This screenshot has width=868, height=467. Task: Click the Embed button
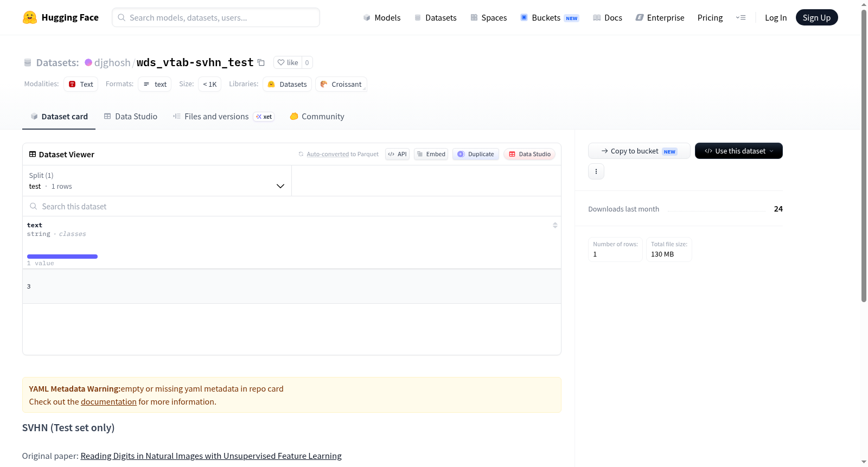tap(431, 154)
